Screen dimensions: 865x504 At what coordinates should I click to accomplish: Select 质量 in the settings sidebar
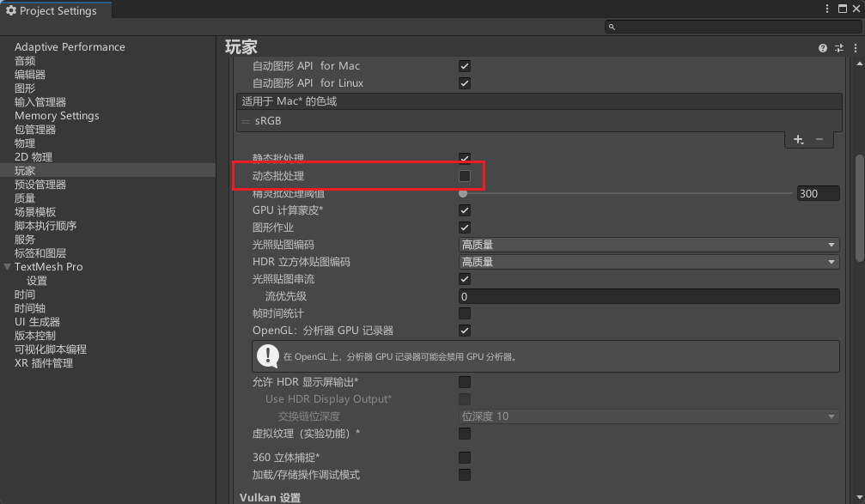pos(25,198)
